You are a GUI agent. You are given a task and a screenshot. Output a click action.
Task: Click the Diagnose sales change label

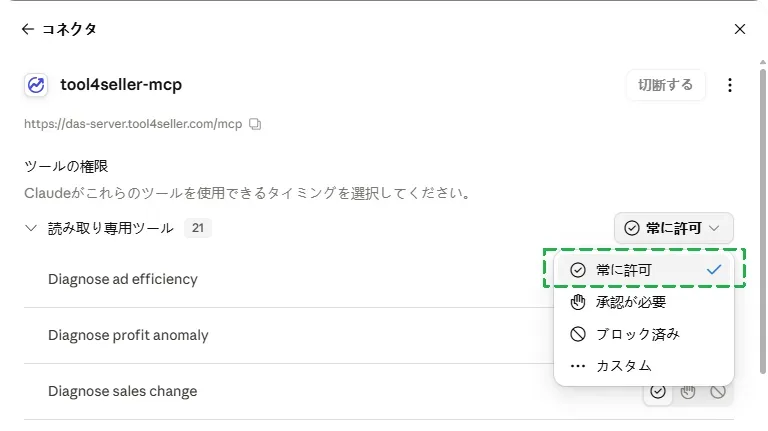(x=122, y=391)
